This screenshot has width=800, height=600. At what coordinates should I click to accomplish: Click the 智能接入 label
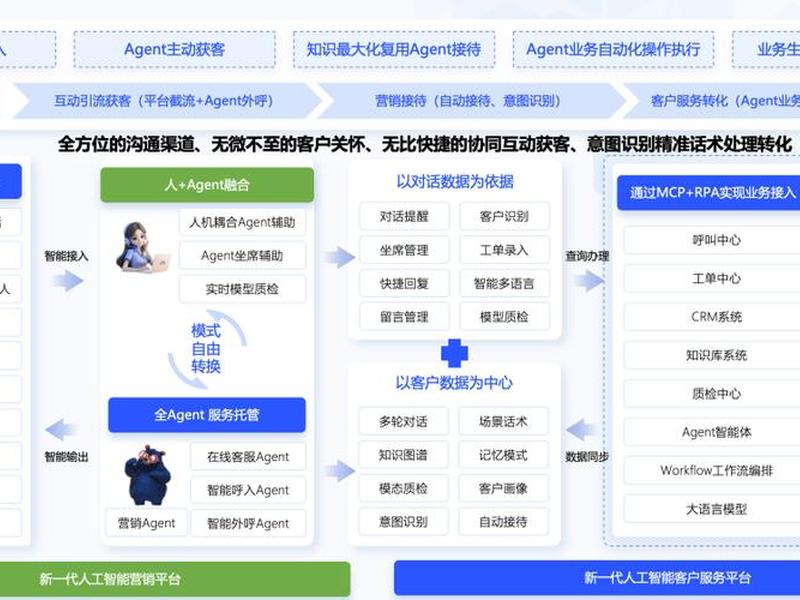[x=66, y=256]
